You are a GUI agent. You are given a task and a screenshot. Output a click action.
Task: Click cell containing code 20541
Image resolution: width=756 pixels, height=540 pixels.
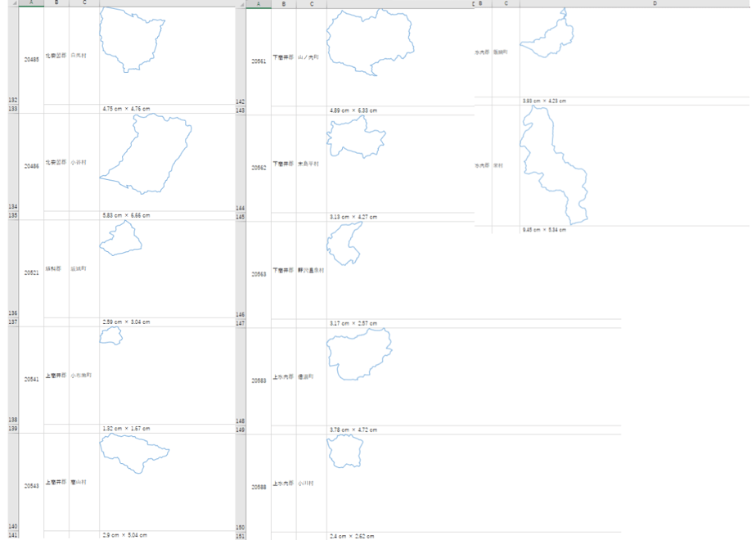(31, 380)
